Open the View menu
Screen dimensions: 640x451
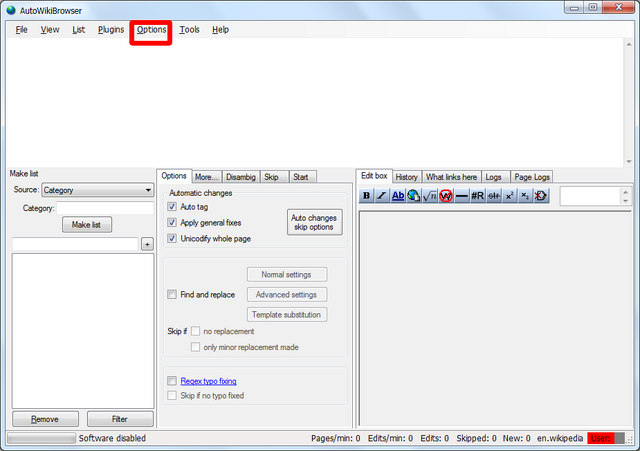coord(50,30)
